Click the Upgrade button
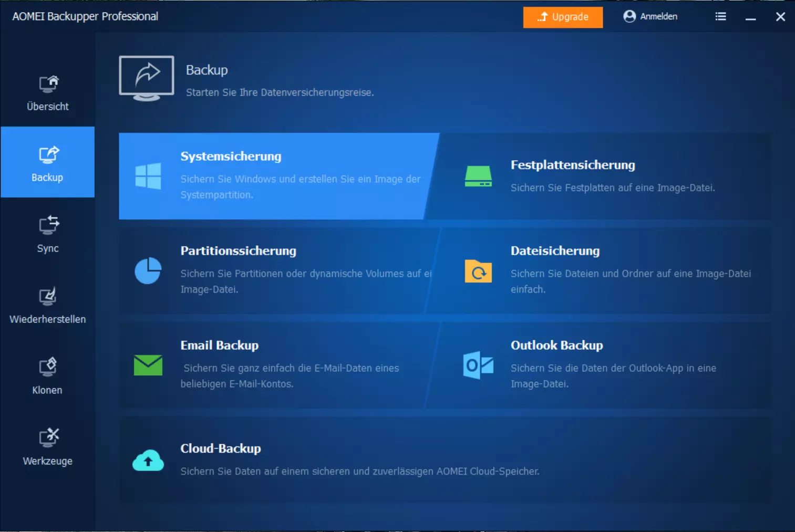Image resolution: width=795 pixels, height=532 pixels. click(563, 17)
